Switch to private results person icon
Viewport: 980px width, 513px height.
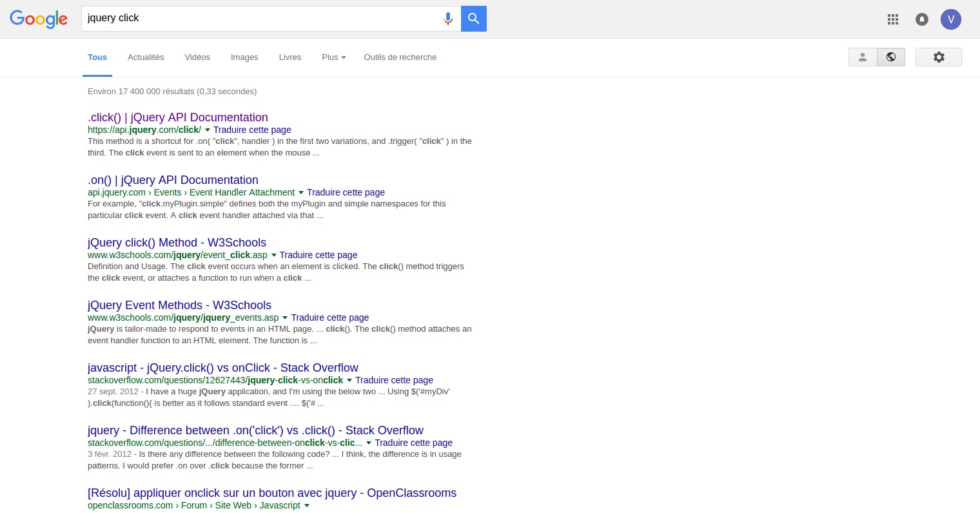point(863,57)
